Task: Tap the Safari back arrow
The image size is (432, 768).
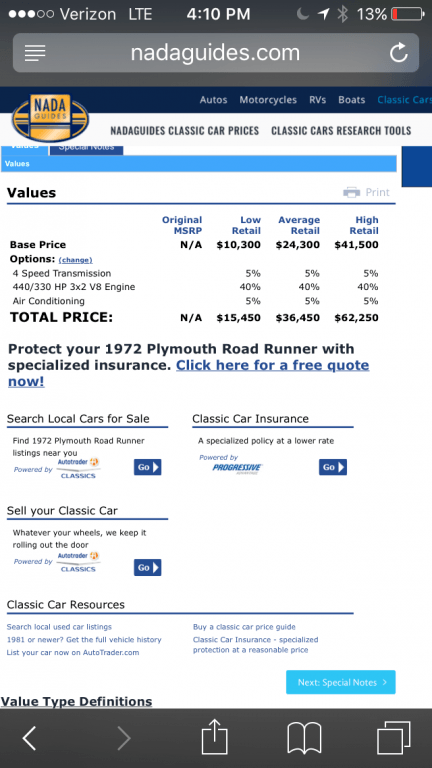Action: click(x=30, y=738)
